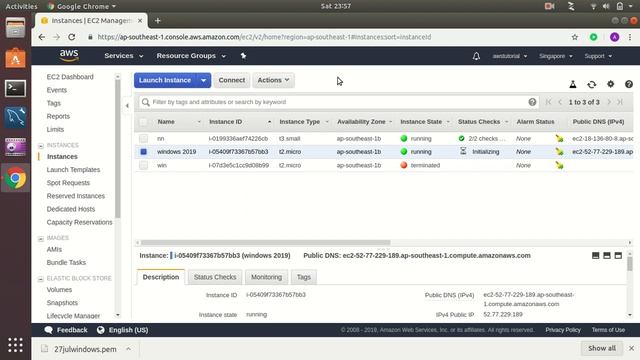Open the Terms of Use link
640x360 pixels.
coord(608,330)
